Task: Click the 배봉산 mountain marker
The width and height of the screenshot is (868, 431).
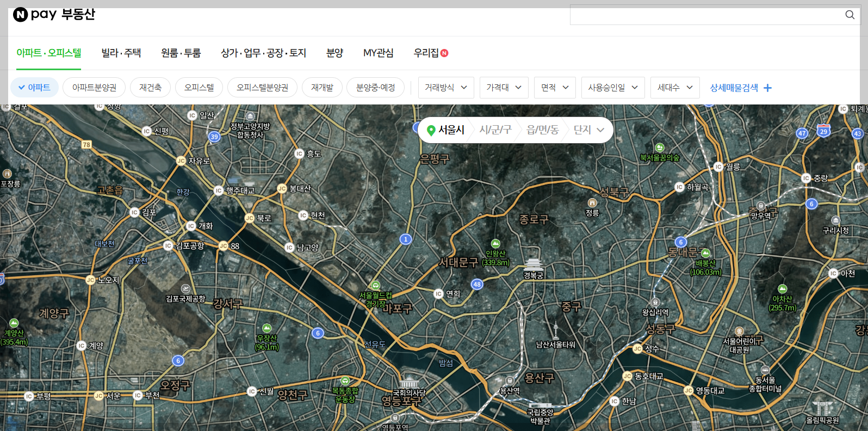Action: point(705,253)
